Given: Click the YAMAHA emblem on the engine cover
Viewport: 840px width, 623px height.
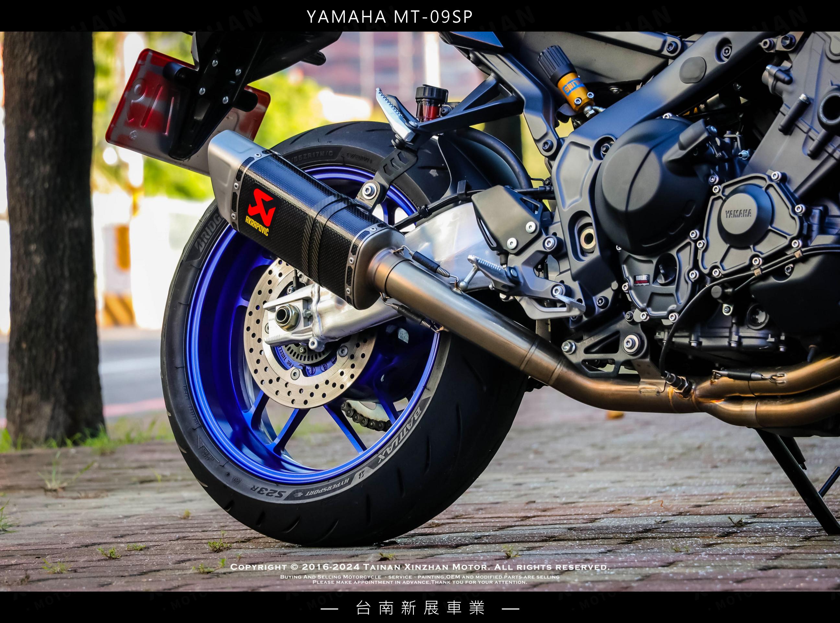Looking at the screenshot, I should point(738,214).
